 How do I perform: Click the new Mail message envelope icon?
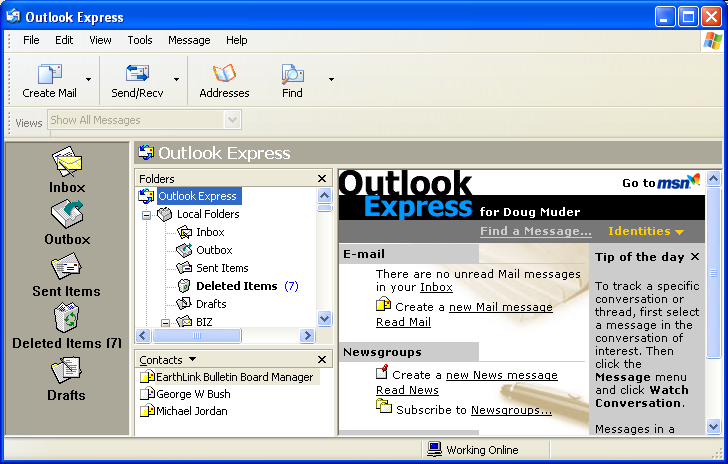coord(383,305)
